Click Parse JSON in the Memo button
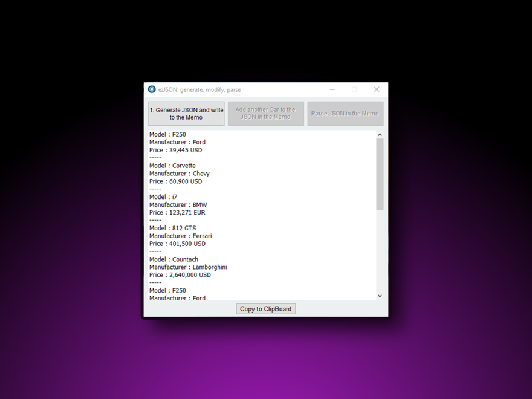 pyautogui.click(x=345, y=114)
